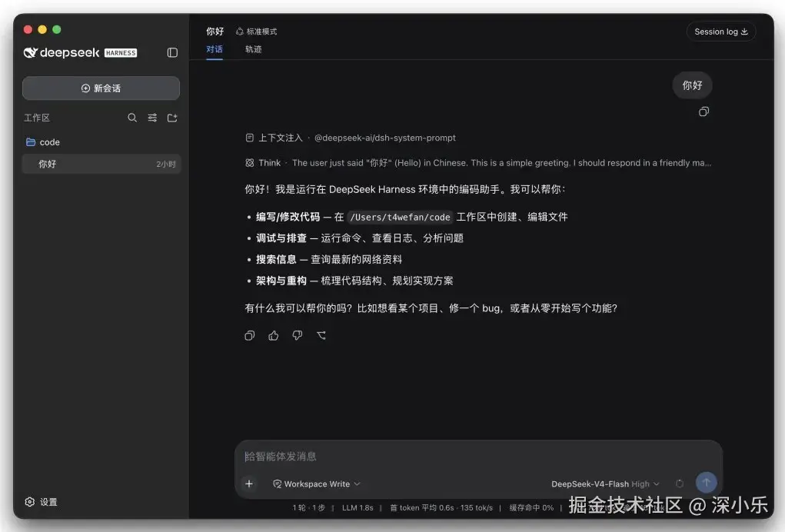Viewport: 785px width, 532px height.
Task: Click the branch icon under the reply
Action: [x=321, y=336]
